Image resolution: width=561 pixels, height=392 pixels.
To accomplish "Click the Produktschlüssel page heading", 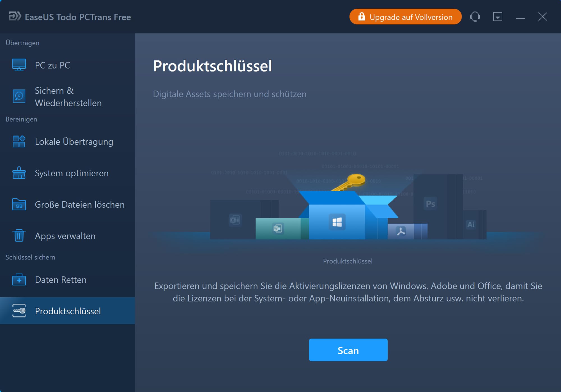I will [212, 66].
